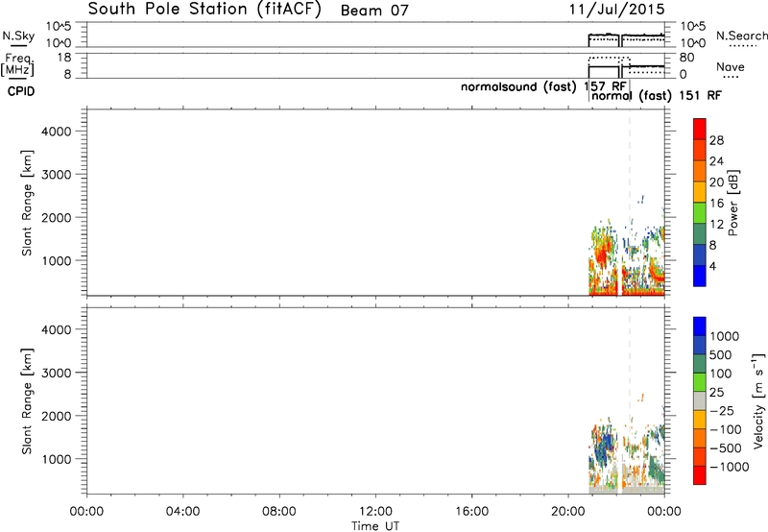Pick the light green 25-100 velocity swatch
768x532 pixels.
[x=700, y=382]
